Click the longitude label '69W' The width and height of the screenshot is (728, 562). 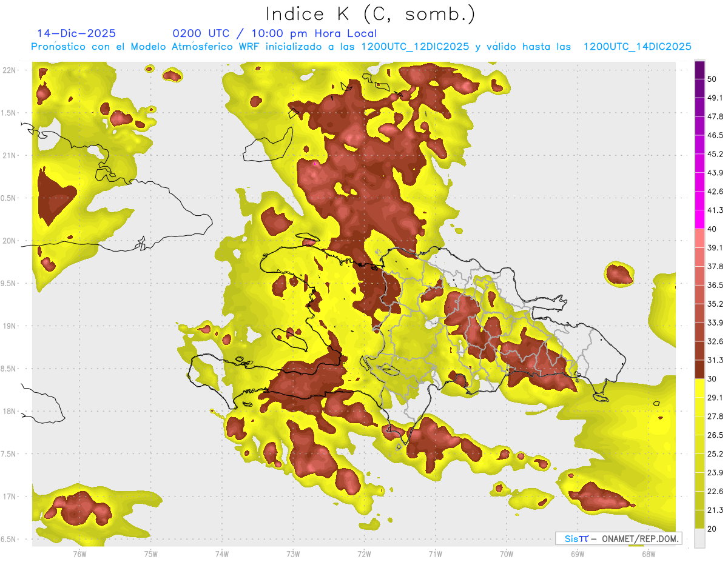[578, 554]
